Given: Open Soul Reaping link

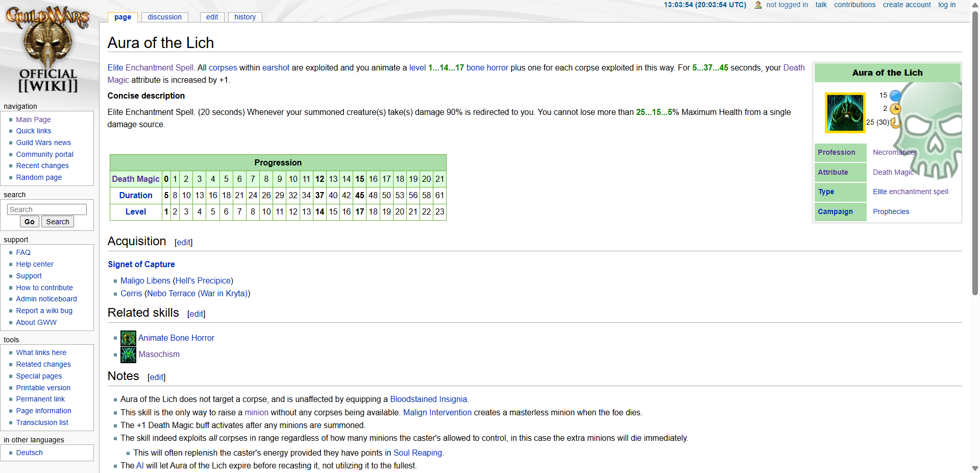Looking at the screenshot, I should tap(418, 453).
